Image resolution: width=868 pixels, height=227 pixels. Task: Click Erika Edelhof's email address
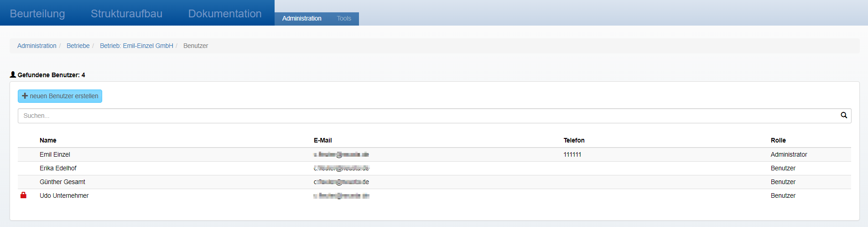pos(341,168)
